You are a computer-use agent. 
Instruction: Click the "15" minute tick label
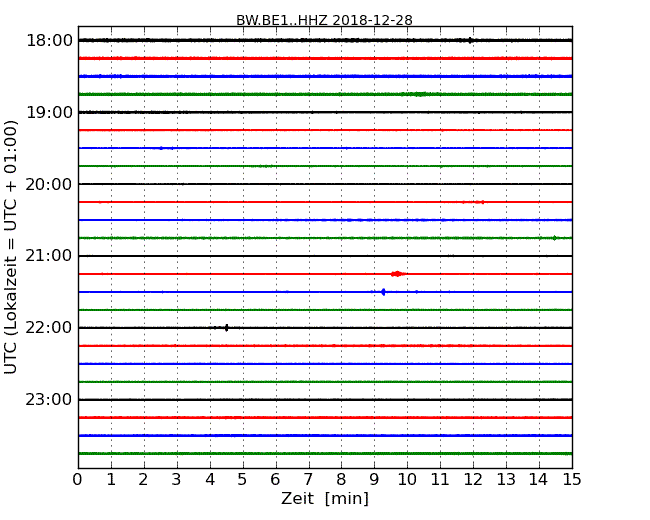pyautogui.click(x=572, y=480)
